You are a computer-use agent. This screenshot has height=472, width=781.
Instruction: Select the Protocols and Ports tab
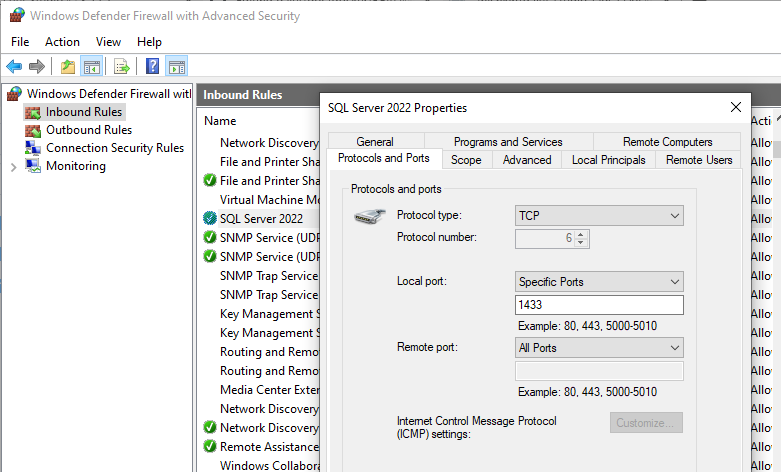[x=384, y=158]
